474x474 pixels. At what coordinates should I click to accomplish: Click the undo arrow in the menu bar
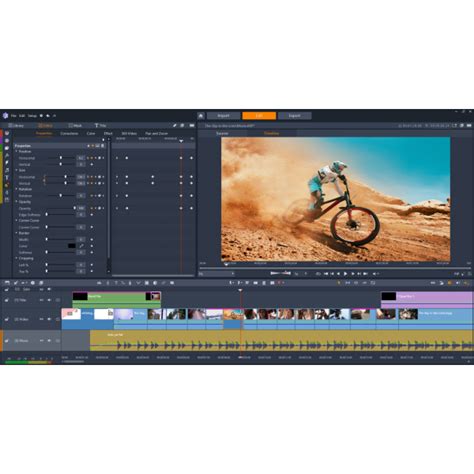(48, 116)
